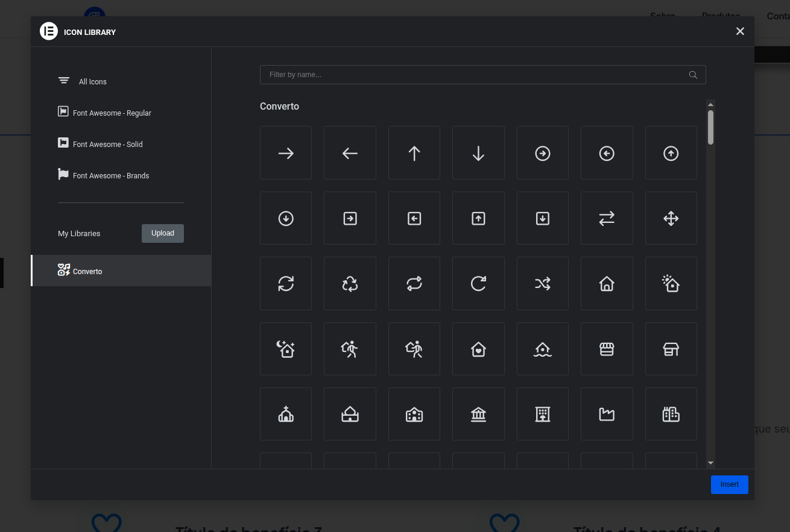790x532 pixels.
Task: Select the shuffle crossed arrows icon
Action: click(543, 283)
